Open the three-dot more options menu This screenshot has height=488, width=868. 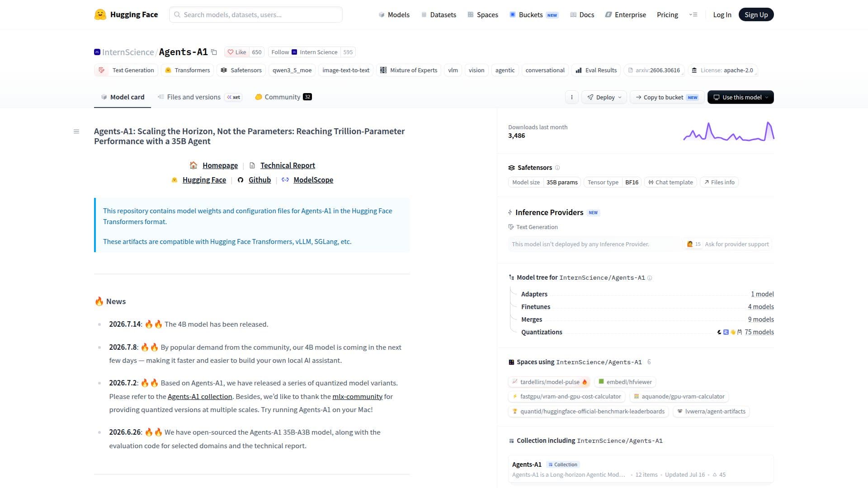coord(571,97)
